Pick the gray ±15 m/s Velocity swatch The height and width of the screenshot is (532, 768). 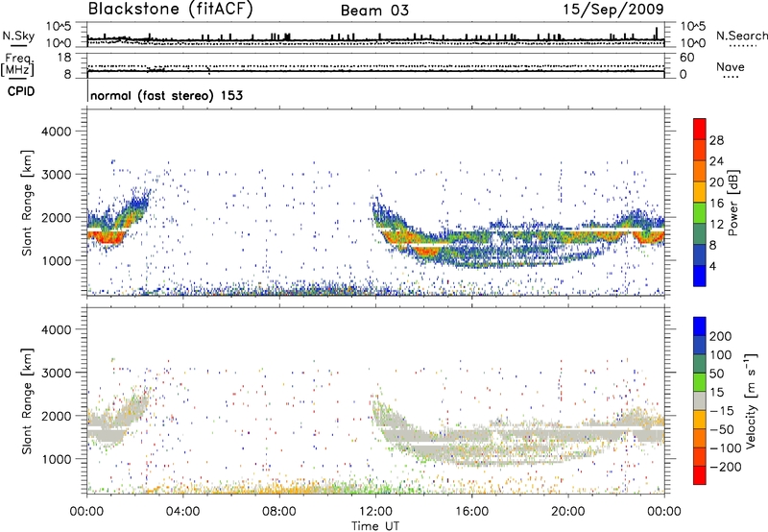tap(700, 400)
